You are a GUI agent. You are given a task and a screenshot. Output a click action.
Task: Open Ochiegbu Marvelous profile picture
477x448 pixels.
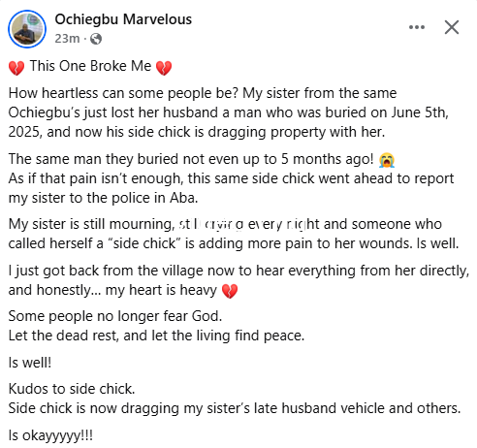27,29
